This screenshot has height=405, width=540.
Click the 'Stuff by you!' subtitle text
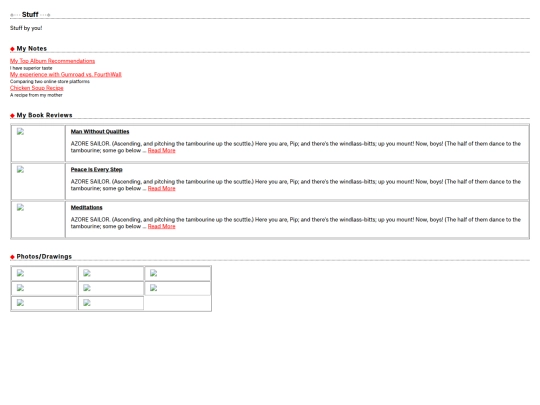(x=26, y=28)
